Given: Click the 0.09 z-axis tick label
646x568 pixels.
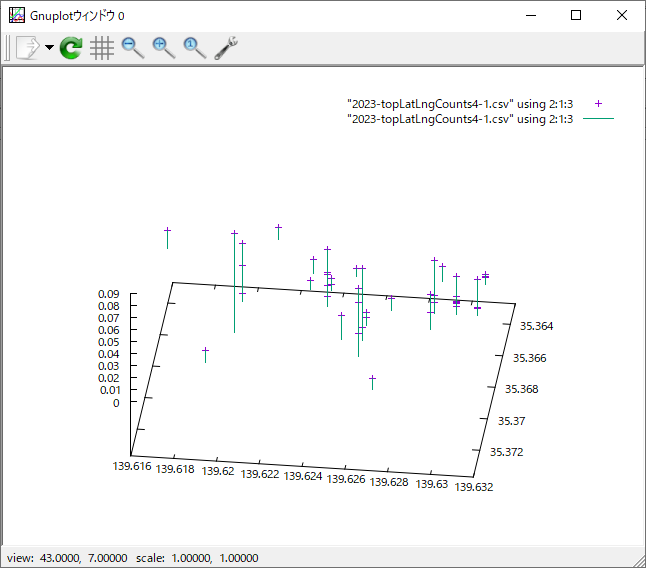Looking at the screenshot, I should tap(109, 294).
